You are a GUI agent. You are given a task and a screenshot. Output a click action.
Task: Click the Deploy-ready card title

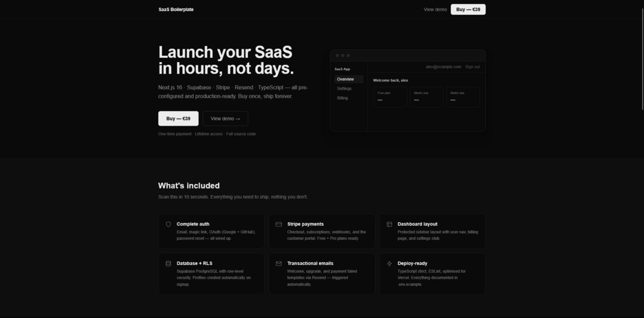pos(413,264)
